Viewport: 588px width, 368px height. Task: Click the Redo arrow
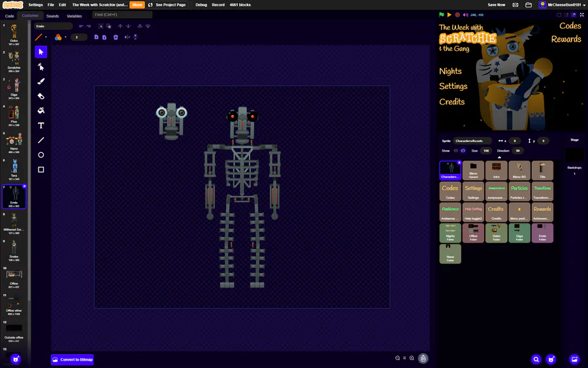click(88, 26)
